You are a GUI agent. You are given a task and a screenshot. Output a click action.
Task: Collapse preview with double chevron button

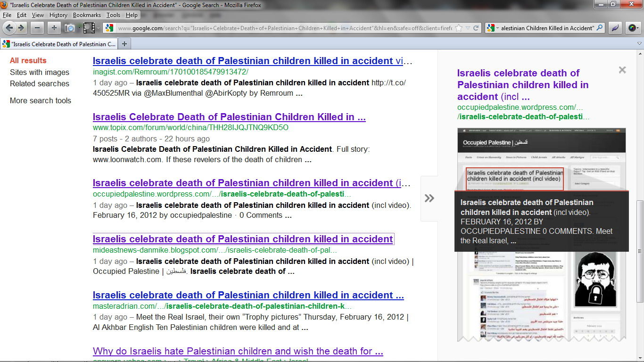429,198
